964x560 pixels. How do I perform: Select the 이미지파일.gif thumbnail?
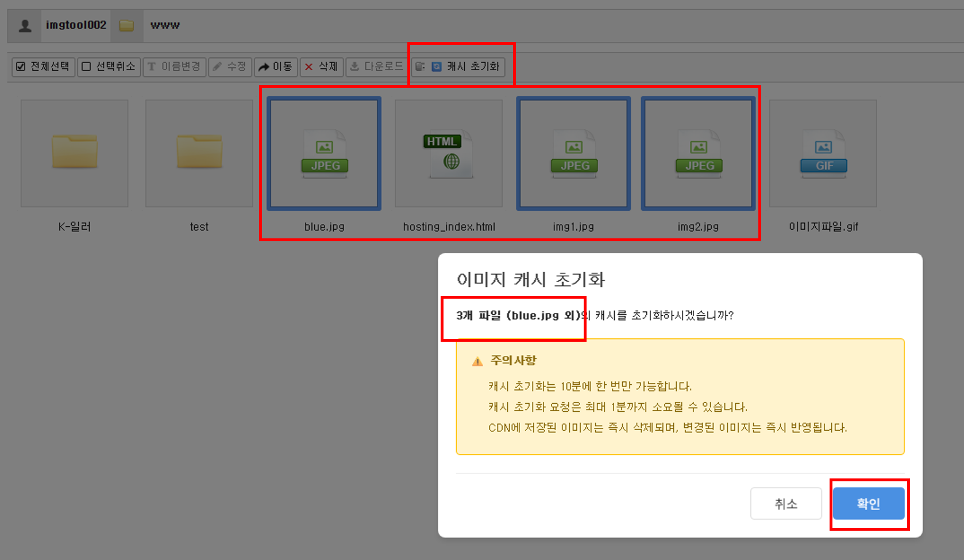click(823, 152)
